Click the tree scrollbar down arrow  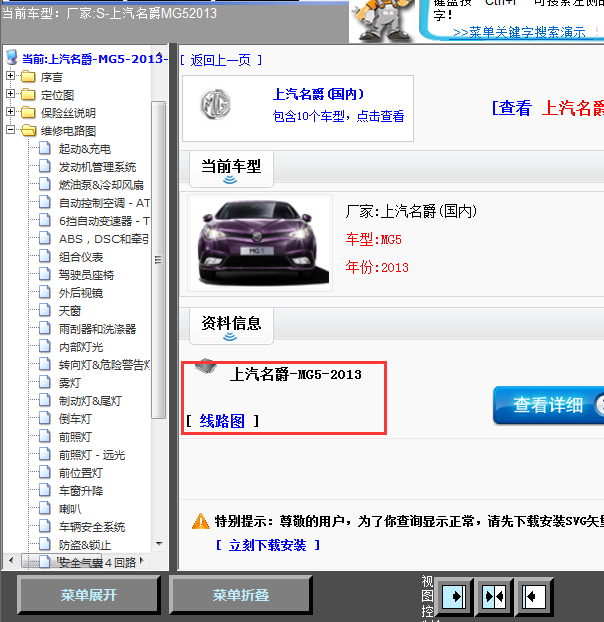(159, 543)
